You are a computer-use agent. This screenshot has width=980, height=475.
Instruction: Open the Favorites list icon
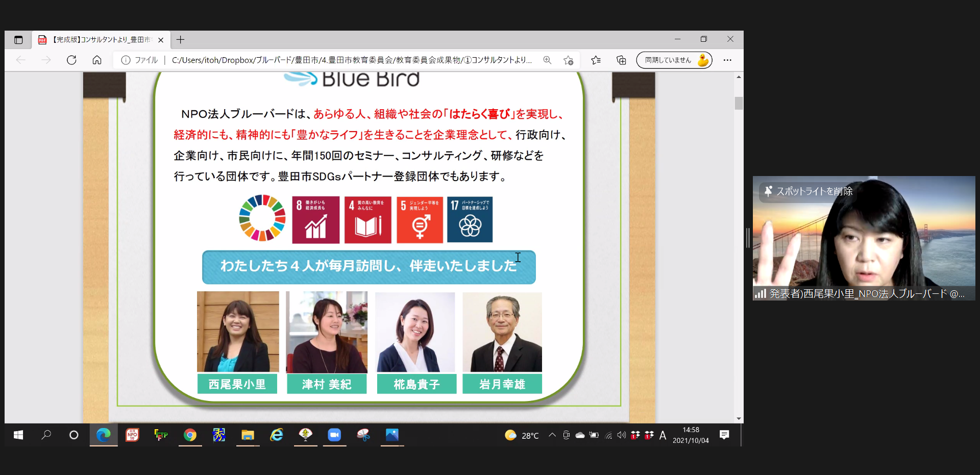(596, 60)
